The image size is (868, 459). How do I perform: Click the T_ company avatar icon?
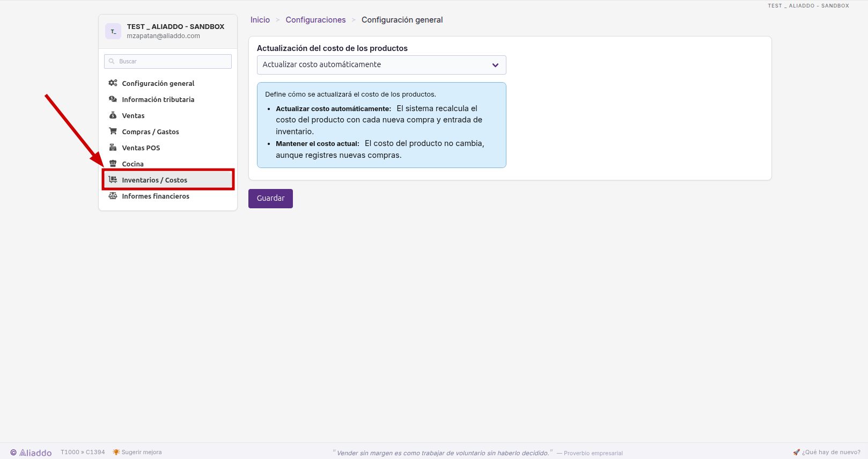coord(113,31)
